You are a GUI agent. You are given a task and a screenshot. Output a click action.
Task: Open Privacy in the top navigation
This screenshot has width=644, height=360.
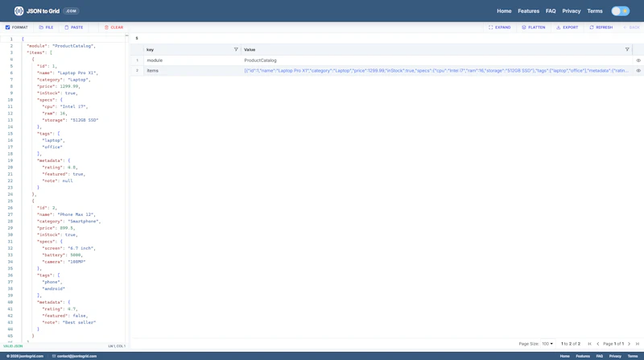tap(572, 11)
